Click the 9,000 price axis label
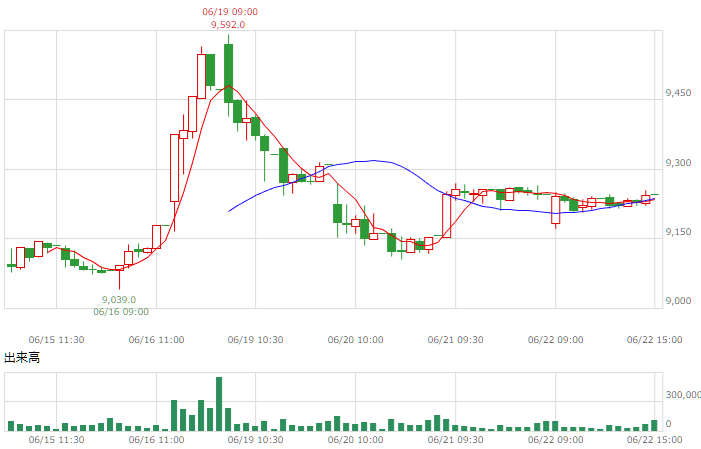Viewport: 701px width, 449px height. pyautogui.click(x=678, y=301)
